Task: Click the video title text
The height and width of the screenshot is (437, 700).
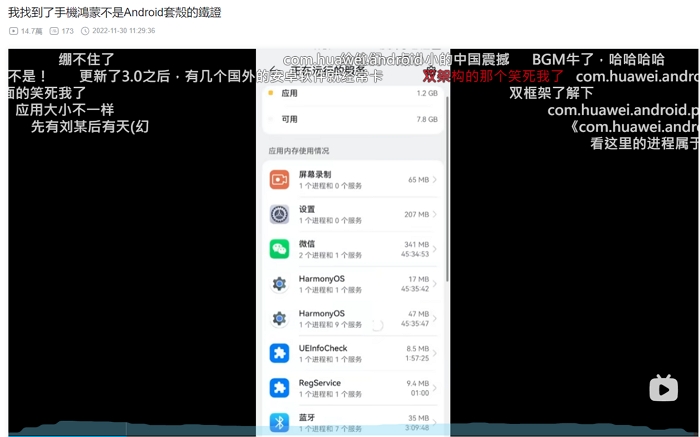Action: [x=115, y=12]
